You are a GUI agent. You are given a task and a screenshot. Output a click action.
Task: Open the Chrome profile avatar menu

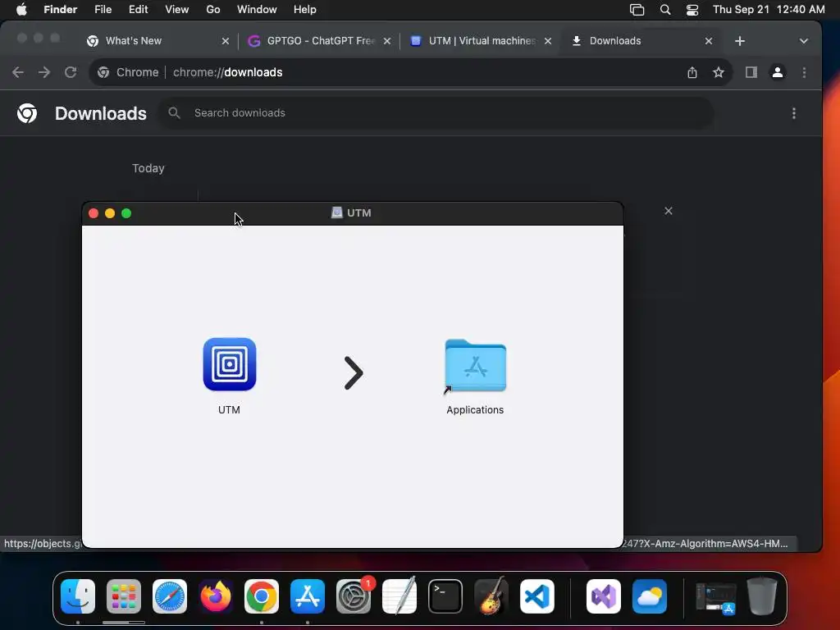click(778, 72)
